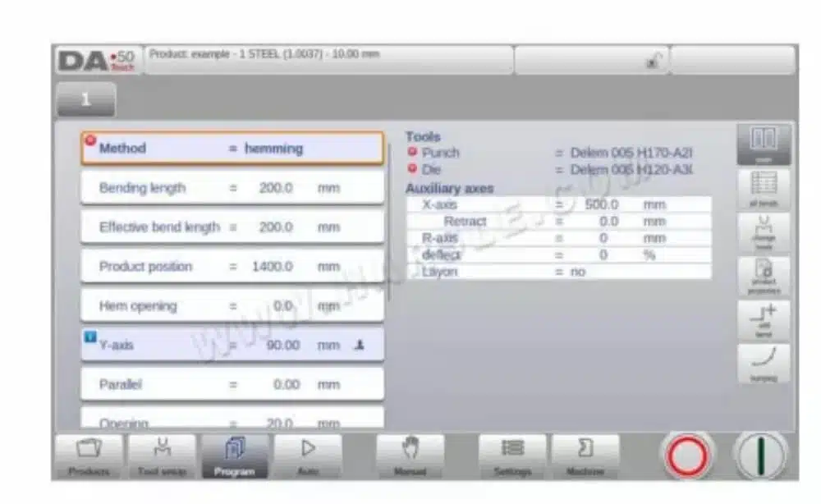Edit the deflect percentage row
821x504 pixels.
tap(559, 255)
